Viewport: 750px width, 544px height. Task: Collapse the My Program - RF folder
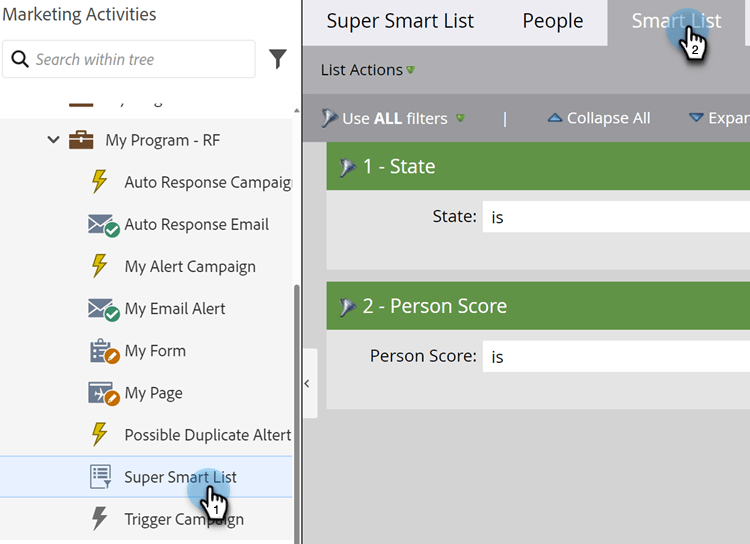(x=54, y=140)
